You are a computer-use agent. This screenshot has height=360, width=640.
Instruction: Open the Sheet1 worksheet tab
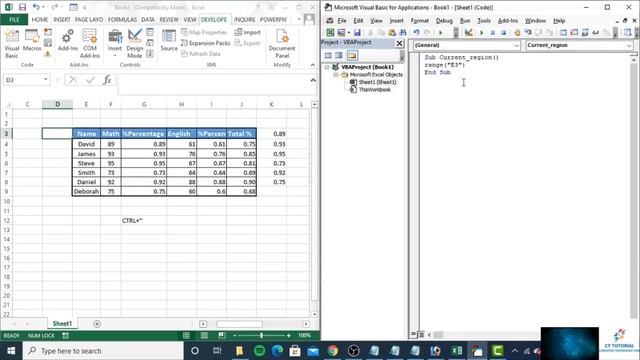pyautogui.click(x=62, y=323)
